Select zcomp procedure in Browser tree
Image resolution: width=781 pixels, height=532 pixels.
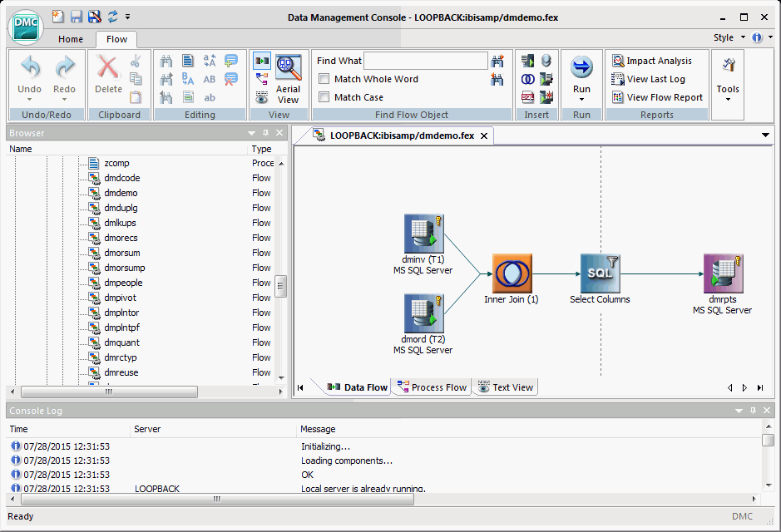pos(116,163)
